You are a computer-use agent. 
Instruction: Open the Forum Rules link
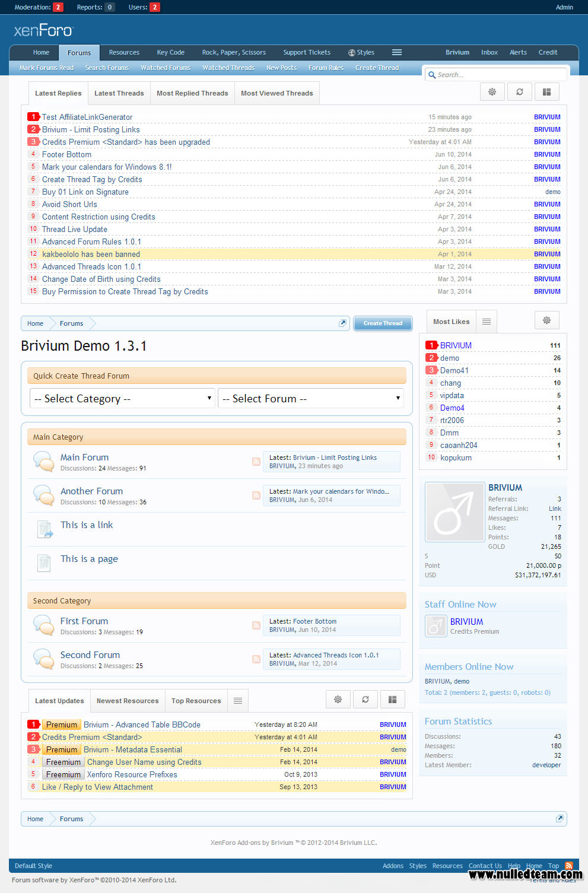(326, 68)
